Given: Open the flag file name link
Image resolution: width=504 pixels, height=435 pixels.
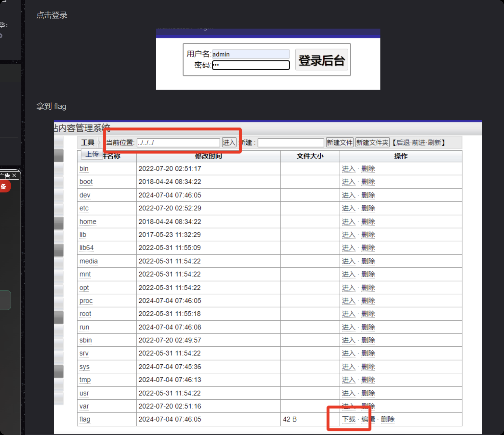Looking at the screenshot, I should pyautogui.click(x=85, y=419).
